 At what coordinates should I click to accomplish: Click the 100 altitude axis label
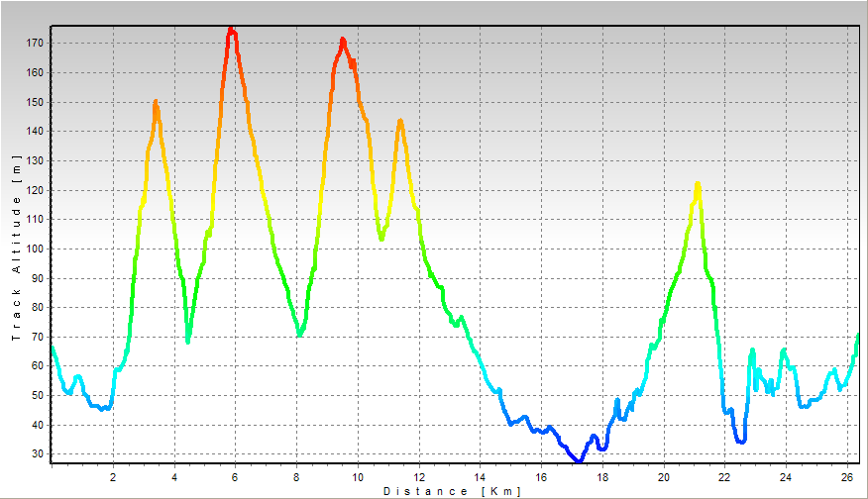click(35, 249)
